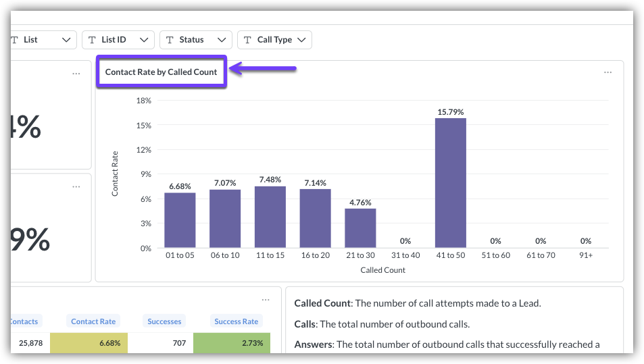Select the 21 to 30 bar showing 4.76%
The width and height of the screenshot is (644, 364).
point(360,228)
